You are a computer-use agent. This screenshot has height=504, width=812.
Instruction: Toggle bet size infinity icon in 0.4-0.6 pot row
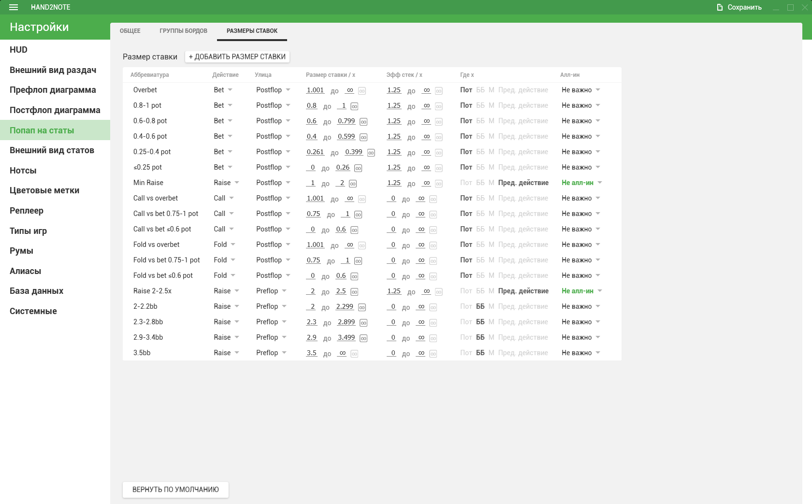(363, 137)
